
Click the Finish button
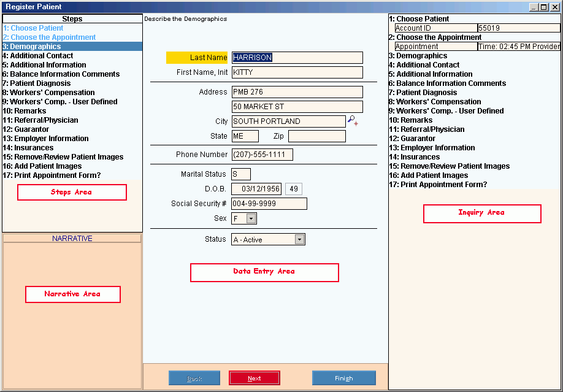(x=343, y=379)
